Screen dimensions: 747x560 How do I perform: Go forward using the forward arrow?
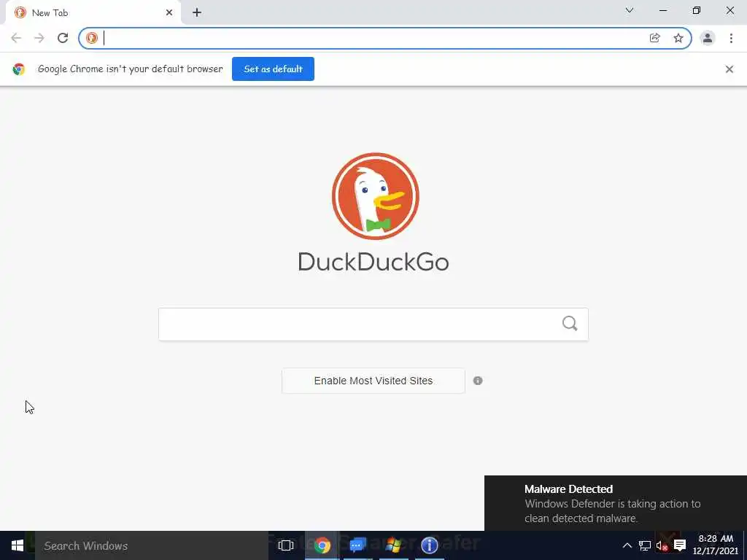click(x=39, y=38)
